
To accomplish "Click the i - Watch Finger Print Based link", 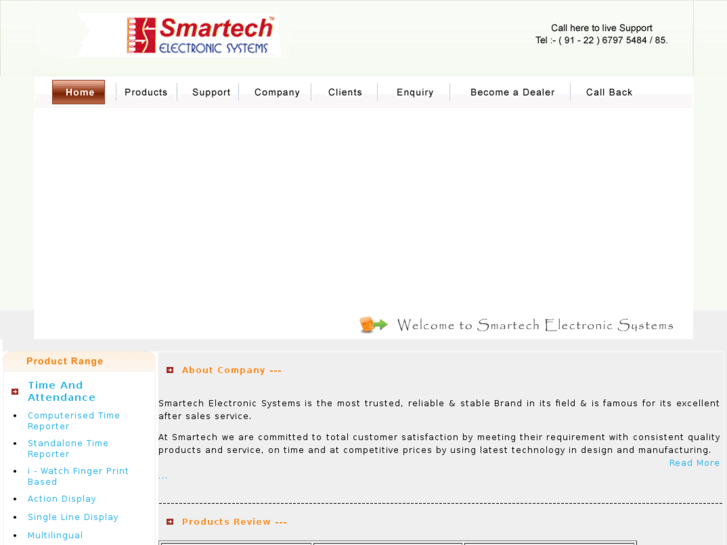I will click(x=78, y=476).
